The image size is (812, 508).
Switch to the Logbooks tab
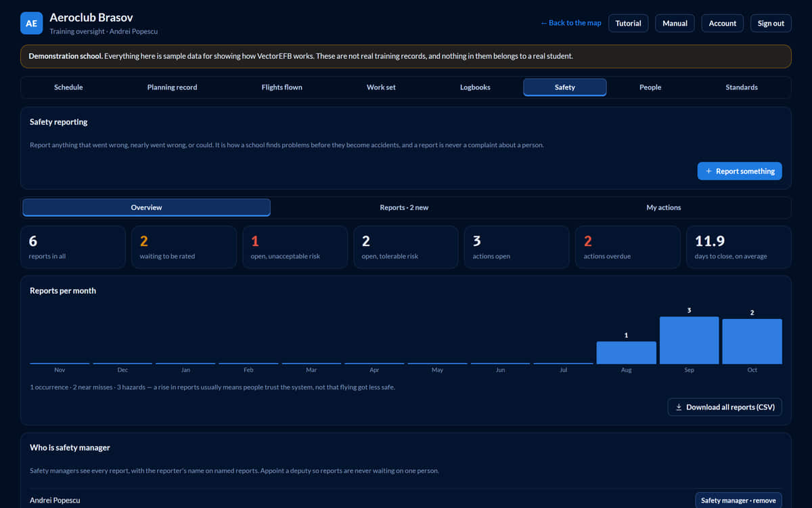point(475,87)
